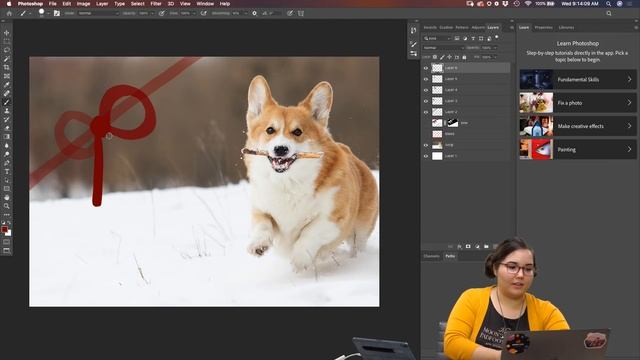Open the Make creative effects tutorial
640x360 pixels.
pyautogui.click(x=578, y=126)
